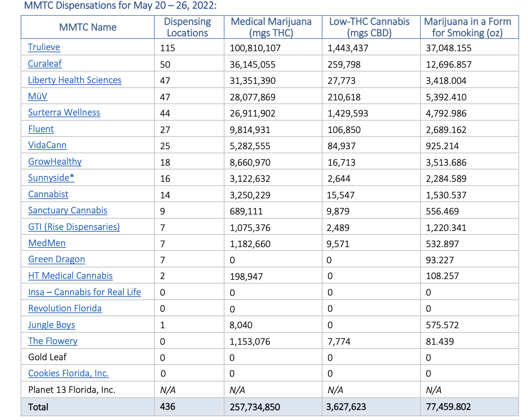This screenshot has width=528, height=420.
Task: Click Marijuana in a Form for Smoking header
Action: 467,27
